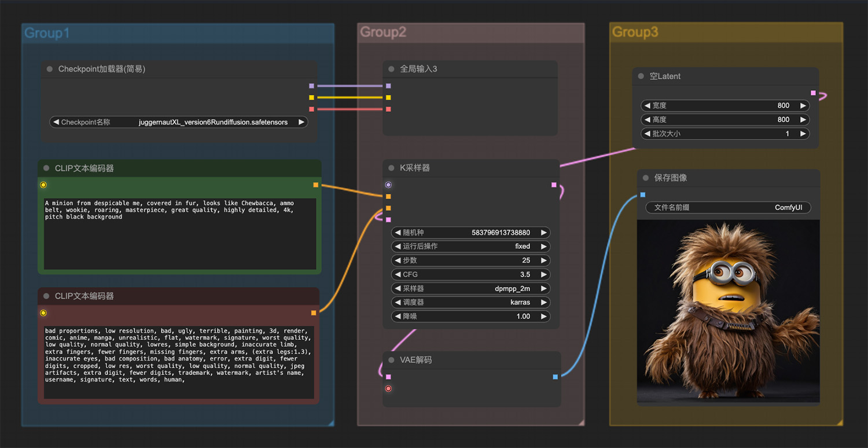Image resolution: width=868 pixels, height=448 pixels.
Task: Decrease 宽度 with its left arrow
Action: [647, 106]
